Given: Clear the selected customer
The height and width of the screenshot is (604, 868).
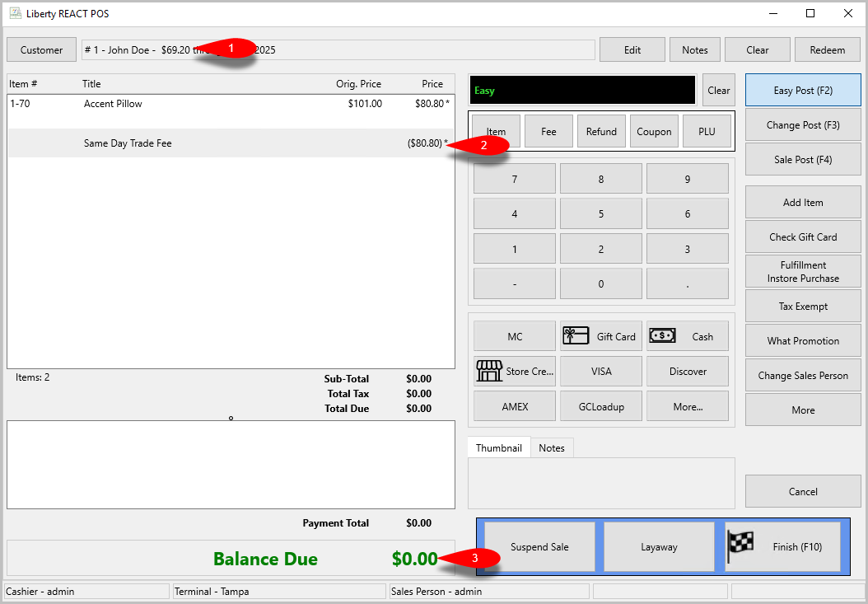Looking at the screenshot, I should tap(758, 50).
